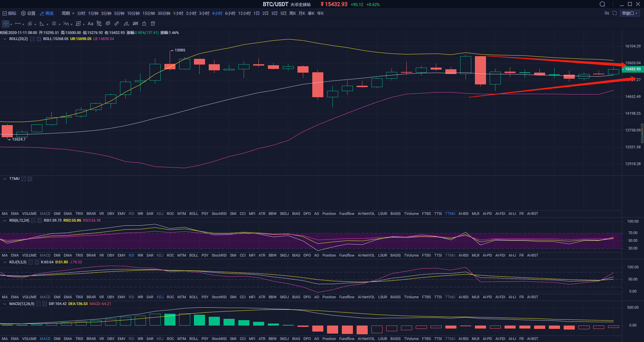
Task: Click the 15432.93 current price label on axis
Action: pyautogui.click(x=633, y=69)
